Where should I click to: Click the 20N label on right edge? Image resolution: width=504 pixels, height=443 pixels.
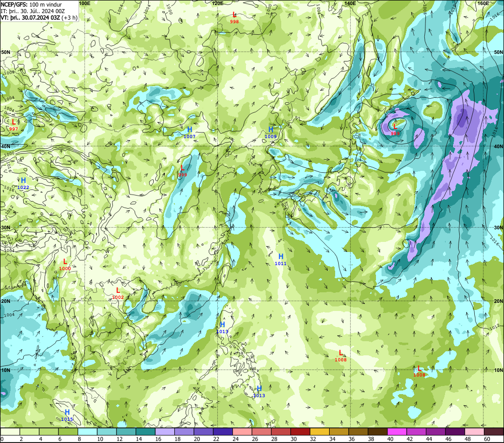(x=498, y=301)
